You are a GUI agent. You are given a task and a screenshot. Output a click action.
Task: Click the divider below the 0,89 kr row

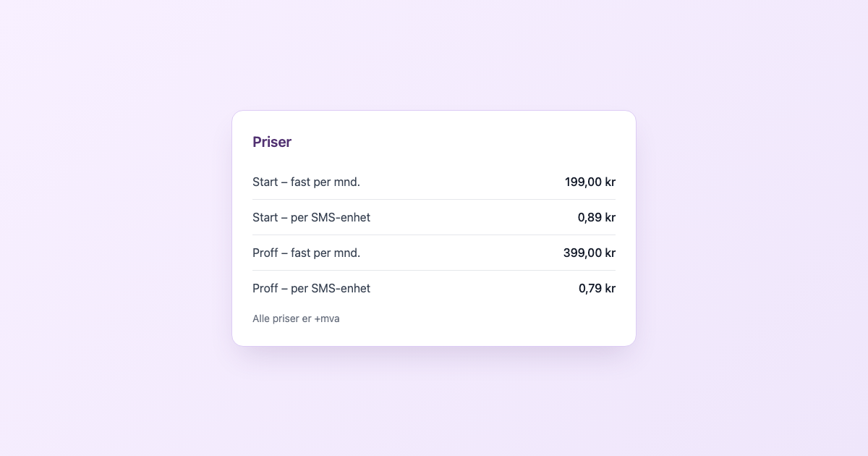434,235
